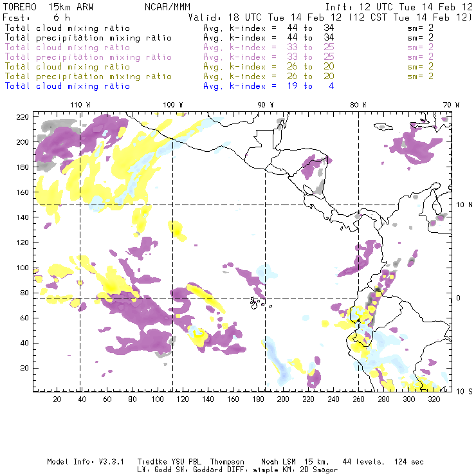Select y-axis tick label "220"
Screen dimensions: 476x476
tap(23, 117)
